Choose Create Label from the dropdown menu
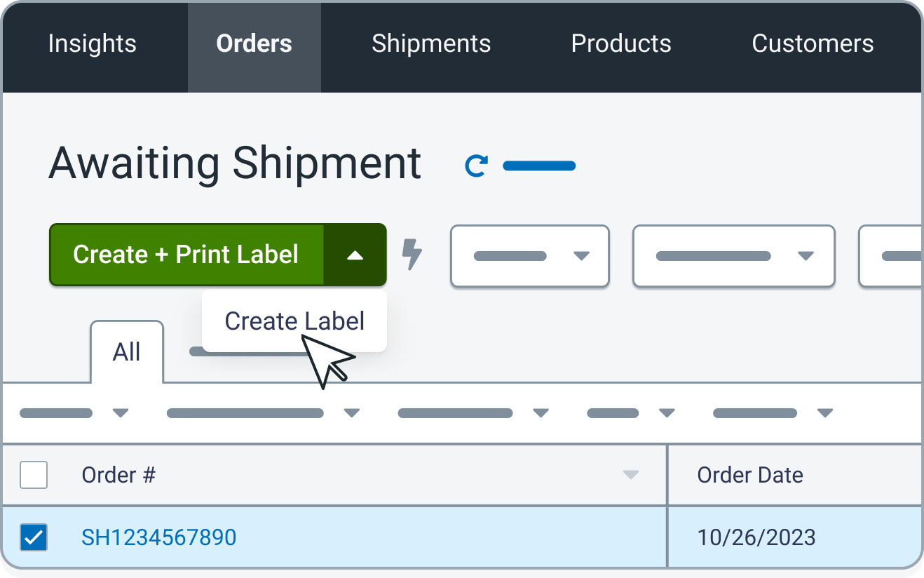This screenshot has width=924, height=578. click(294, 321)
